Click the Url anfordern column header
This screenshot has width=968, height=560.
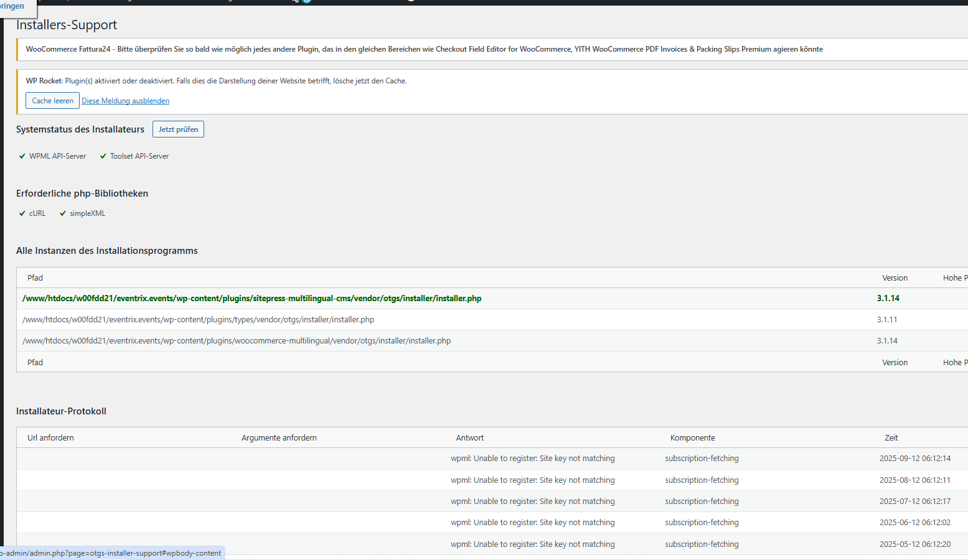[x=50, y=438]
